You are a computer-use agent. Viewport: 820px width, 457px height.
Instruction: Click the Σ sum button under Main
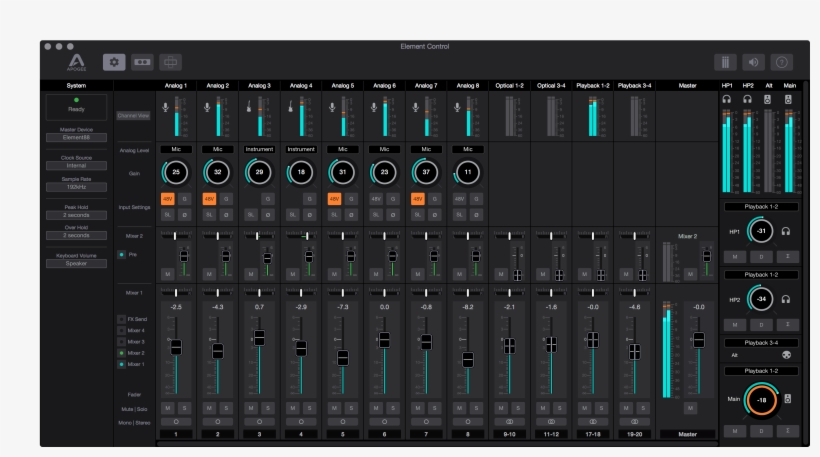click(x=788, y=431)
